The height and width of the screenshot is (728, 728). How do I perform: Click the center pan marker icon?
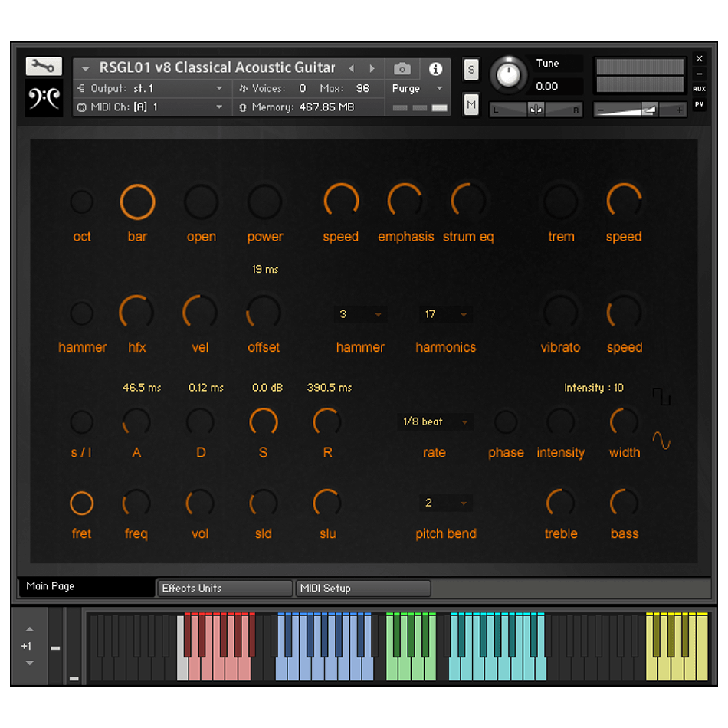coord(536,110)
